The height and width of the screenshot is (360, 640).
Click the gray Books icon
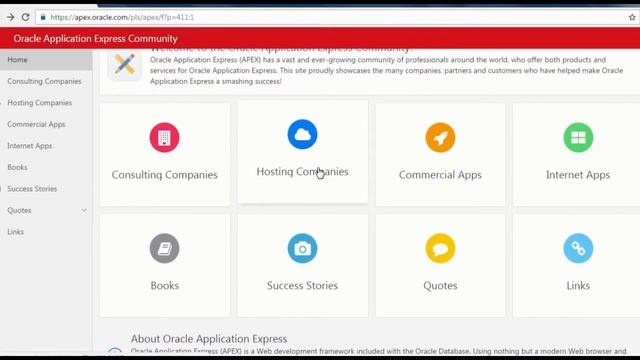(x=164, y=248)
